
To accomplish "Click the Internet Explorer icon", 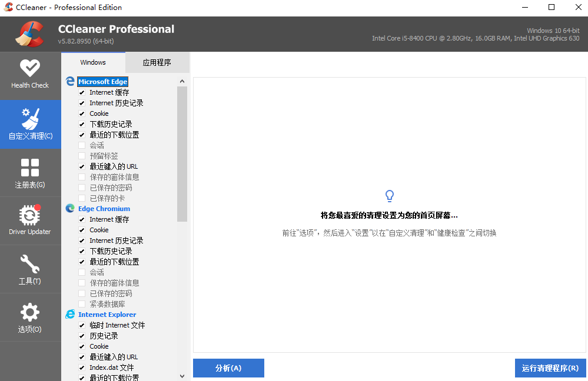I will [70, 315].
